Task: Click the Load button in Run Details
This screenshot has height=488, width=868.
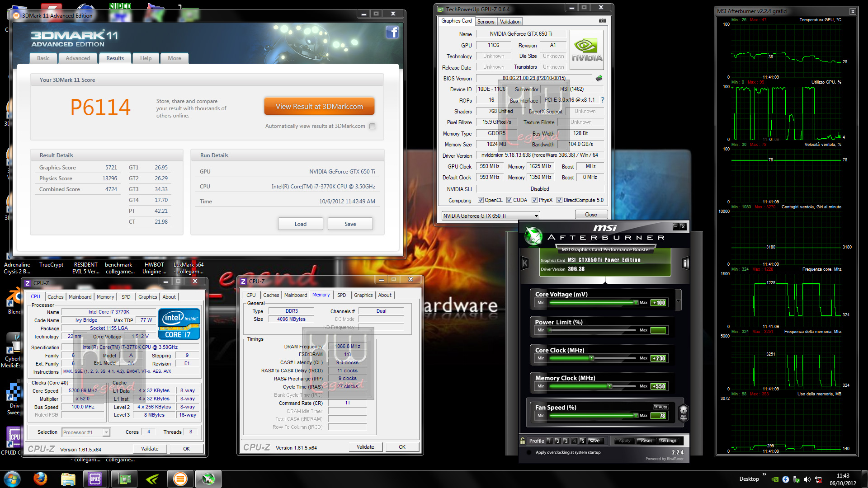Action: (300, 224)
